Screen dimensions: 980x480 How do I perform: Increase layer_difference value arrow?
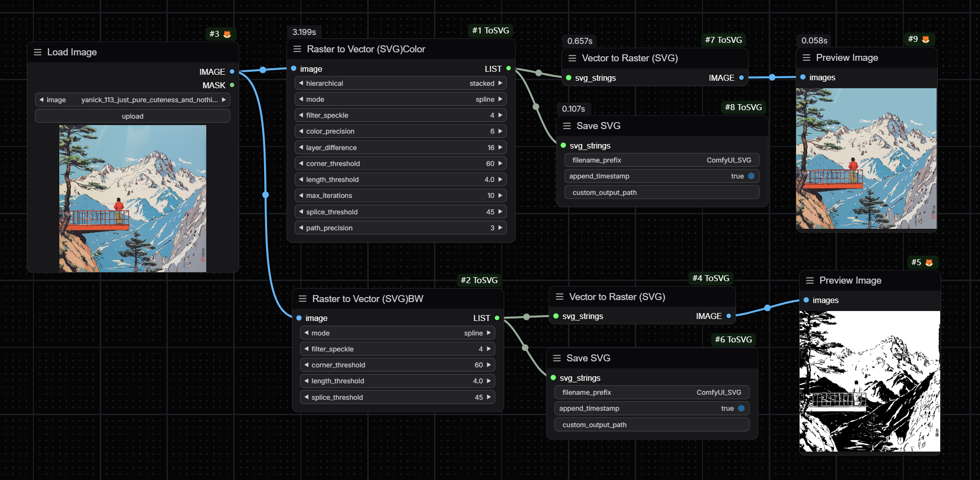click(500, 148)
